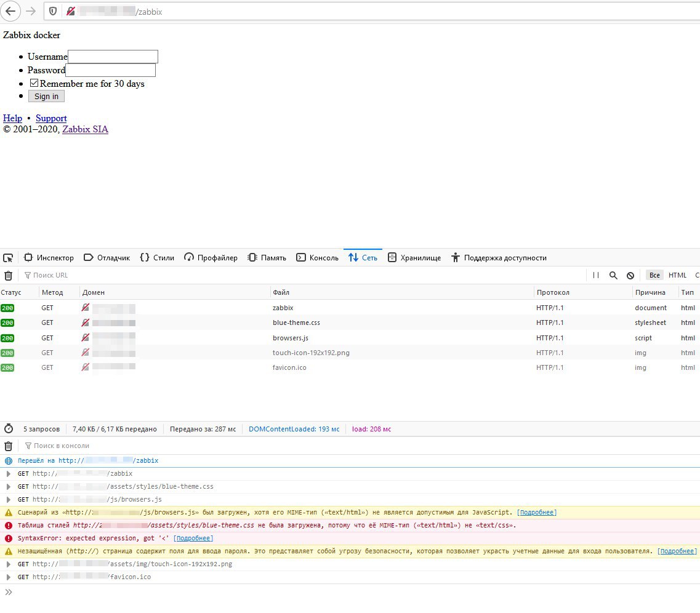Go back with the browser back arrow
700x613 pixels.
[x=10, y=11]
